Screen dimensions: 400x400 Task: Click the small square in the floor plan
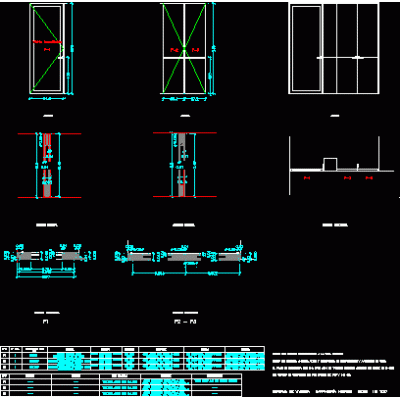click(x=330, y=164)
